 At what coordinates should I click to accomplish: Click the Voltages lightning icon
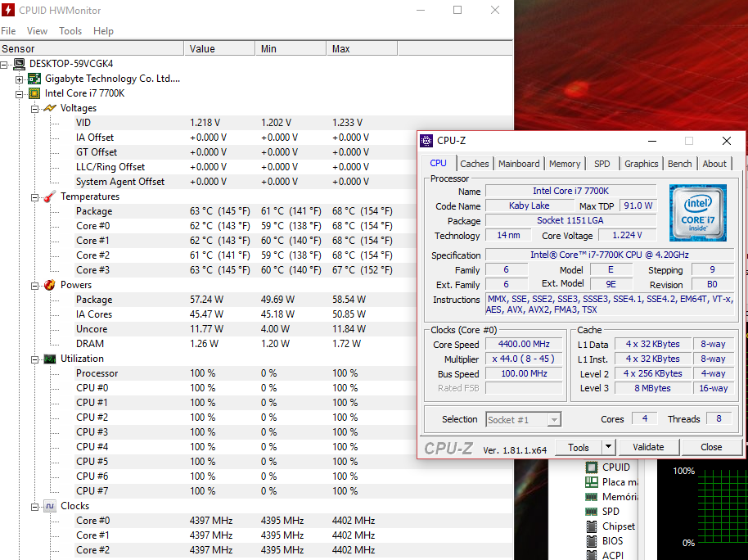pyautogui.click(x=50, y=108)
